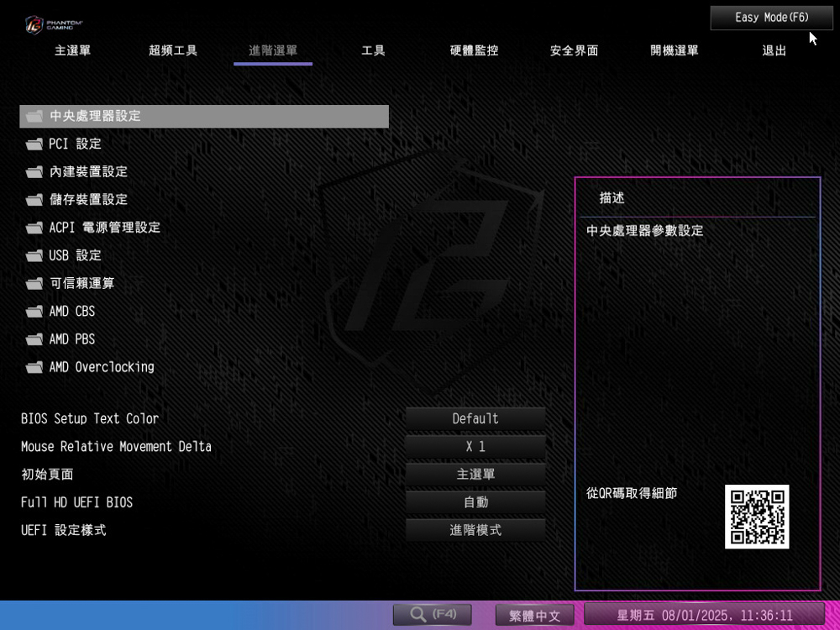Change Mouse Relative Movement Delta value
Viewport: 840px width, 630px height.
tap(475, 447)
